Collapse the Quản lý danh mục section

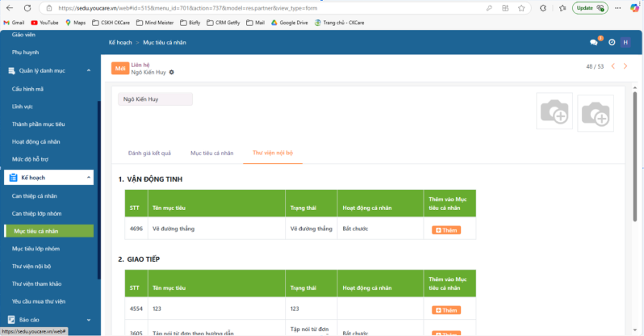pyautogui.click(x=88, y=70)
